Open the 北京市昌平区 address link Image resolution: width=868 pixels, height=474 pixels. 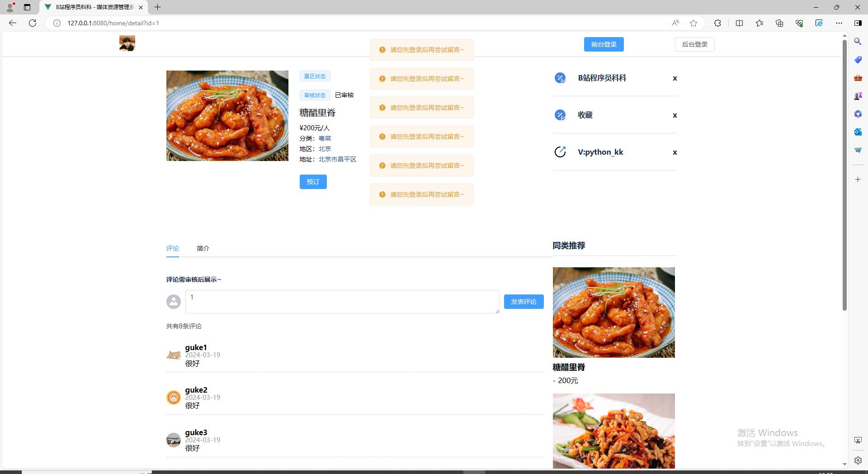(x=338, y=159)
